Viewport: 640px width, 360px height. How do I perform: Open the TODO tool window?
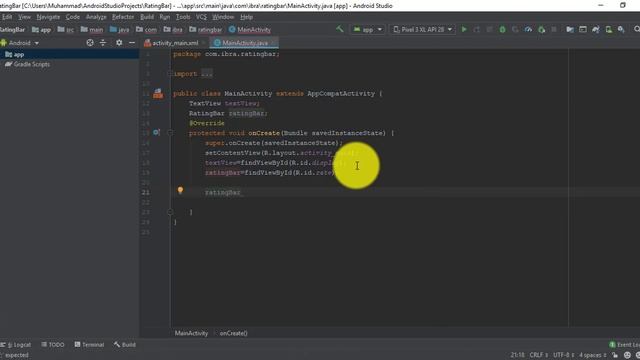coord(53,345)
